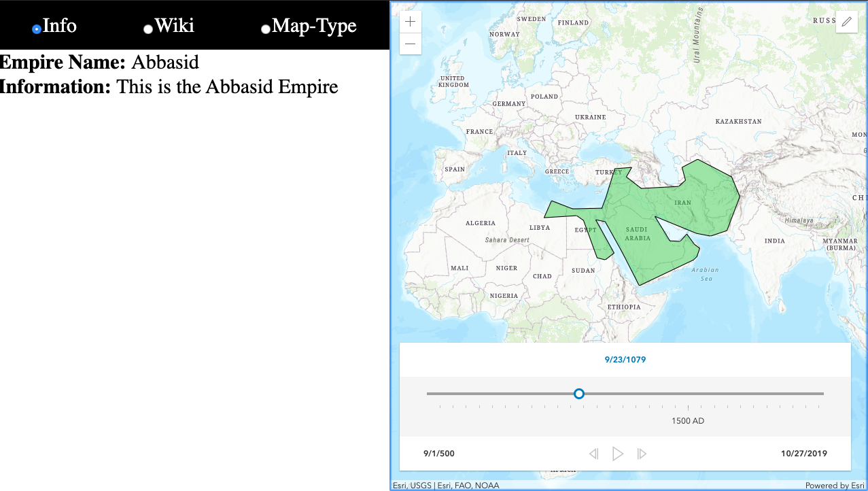Screen dimensions: 868x491
Task: Play the time slider animation
Action: pos(618,454)
